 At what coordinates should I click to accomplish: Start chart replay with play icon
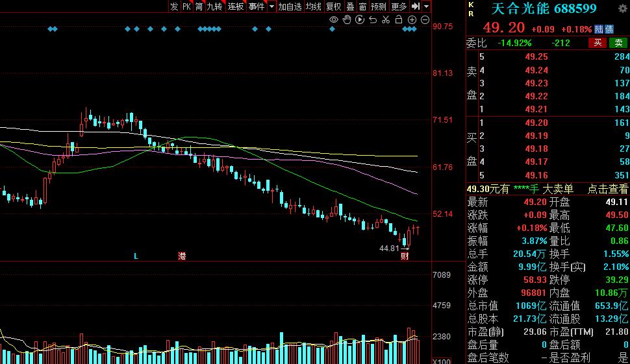[x=360, y=19]
